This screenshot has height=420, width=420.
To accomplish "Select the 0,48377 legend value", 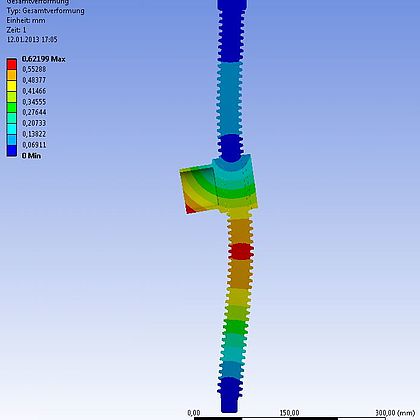I will 34,80.
